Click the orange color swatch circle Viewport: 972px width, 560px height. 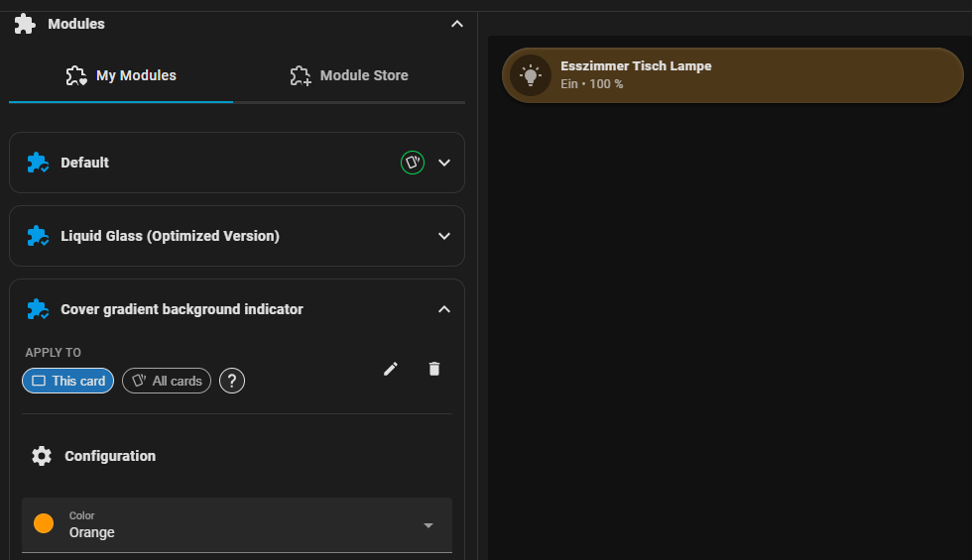point(44,524)
